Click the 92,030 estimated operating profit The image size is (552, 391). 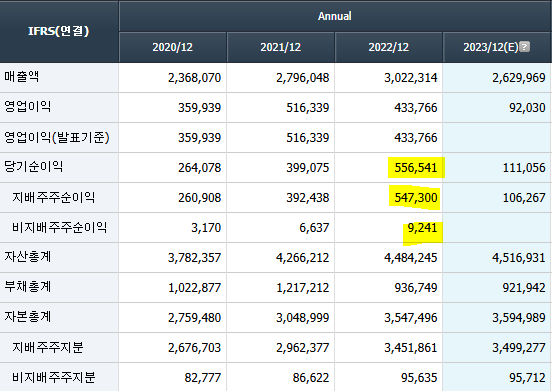pos(527,108)
